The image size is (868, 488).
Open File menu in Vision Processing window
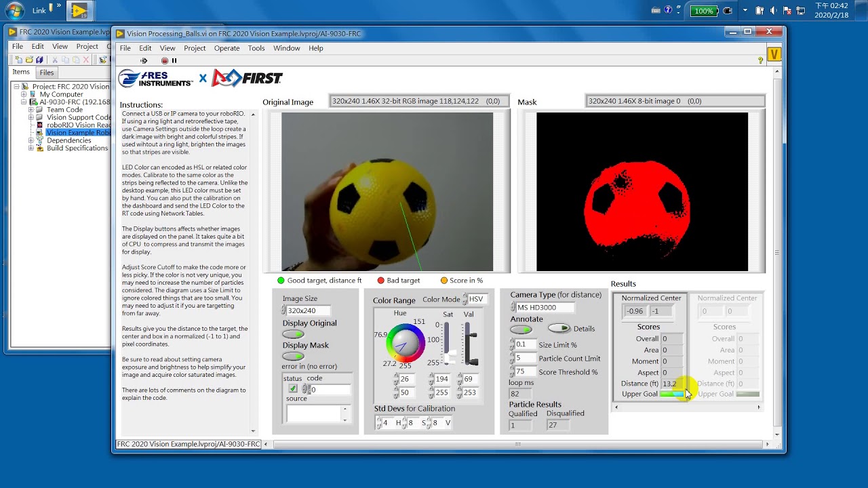click(125, 48)
